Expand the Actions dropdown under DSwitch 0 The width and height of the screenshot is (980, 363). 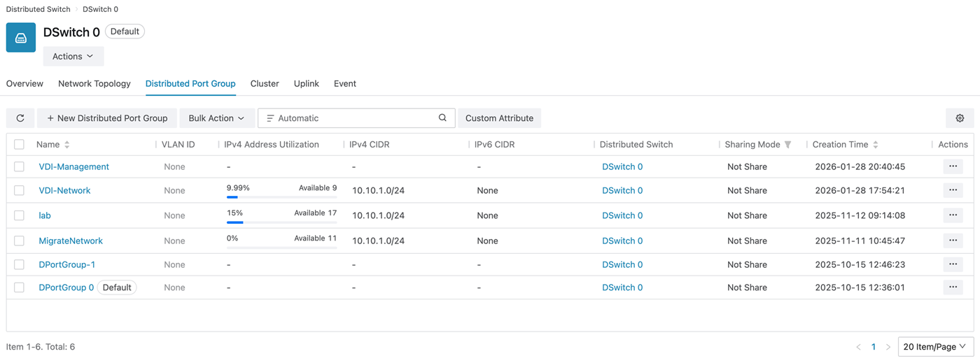pyautogui.click(x=73, y=56)
